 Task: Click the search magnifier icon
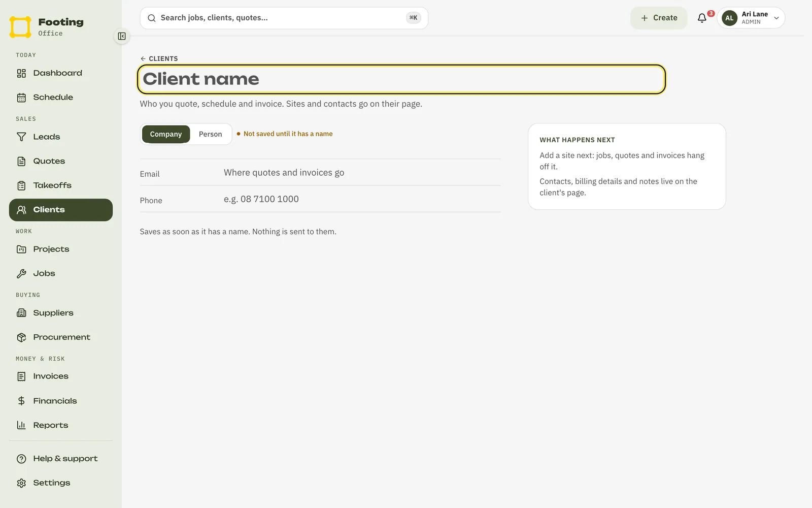tap(151, 18)
